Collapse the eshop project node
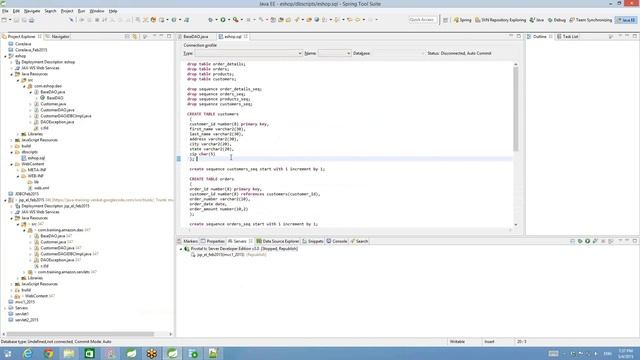 (x=5, y=56)
